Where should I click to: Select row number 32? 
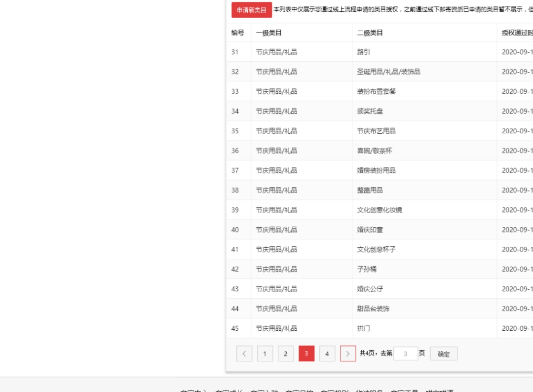[235, 72]
